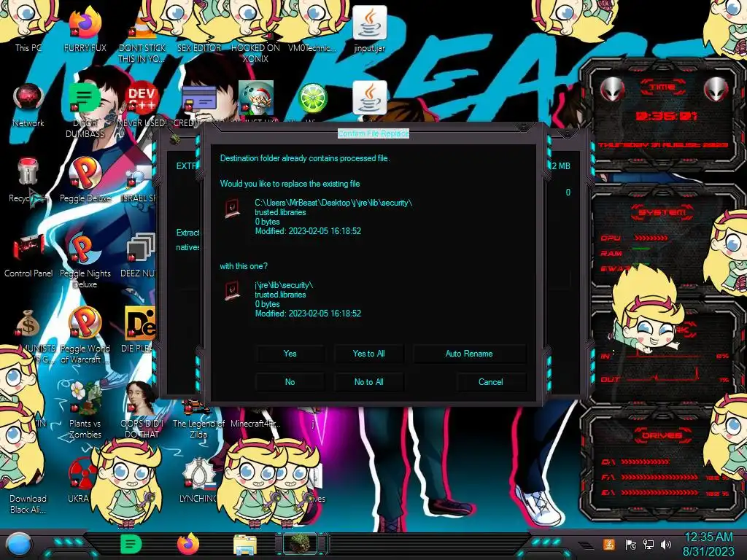Launch Firefox from the taskbar
The image size is (747, 560).
[188, 544]
